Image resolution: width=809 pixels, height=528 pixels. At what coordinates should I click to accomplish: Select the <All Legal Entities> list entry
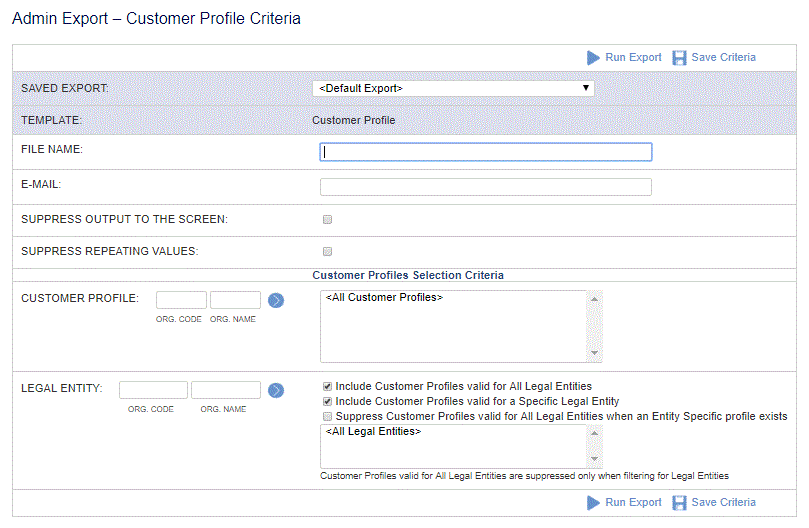[x=374, y=431]
